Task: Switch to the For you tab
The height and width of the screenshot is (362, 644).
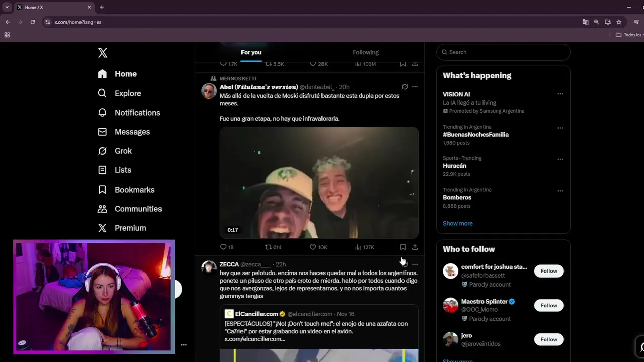Action: [251, 52]
